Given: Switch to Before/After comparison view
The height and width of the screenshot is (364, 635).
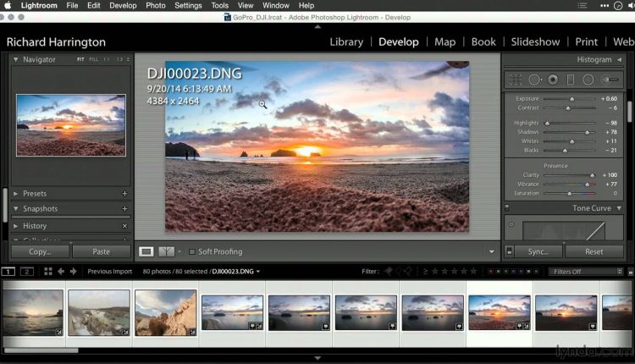Looking at the screenshot, I should pos(166,251).
